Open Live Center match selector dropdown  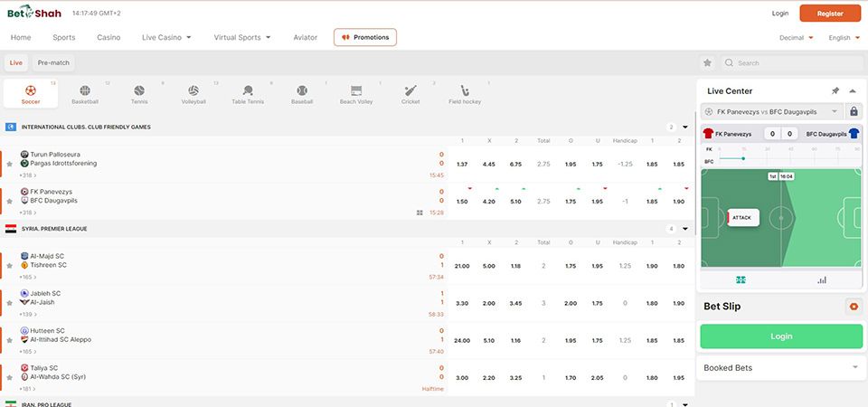click(x=771, y=111)
